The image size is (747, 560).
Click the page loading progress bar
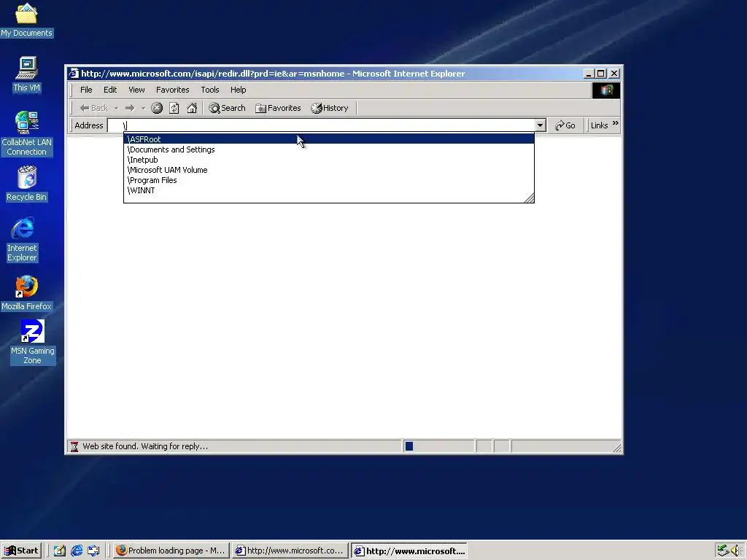tap(438, 446)
